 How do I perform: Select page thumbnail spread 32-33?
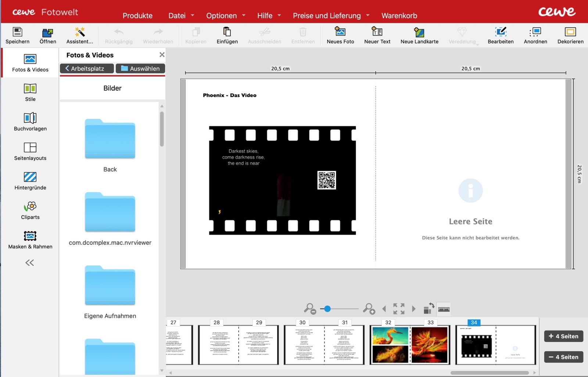click(409, 345)
